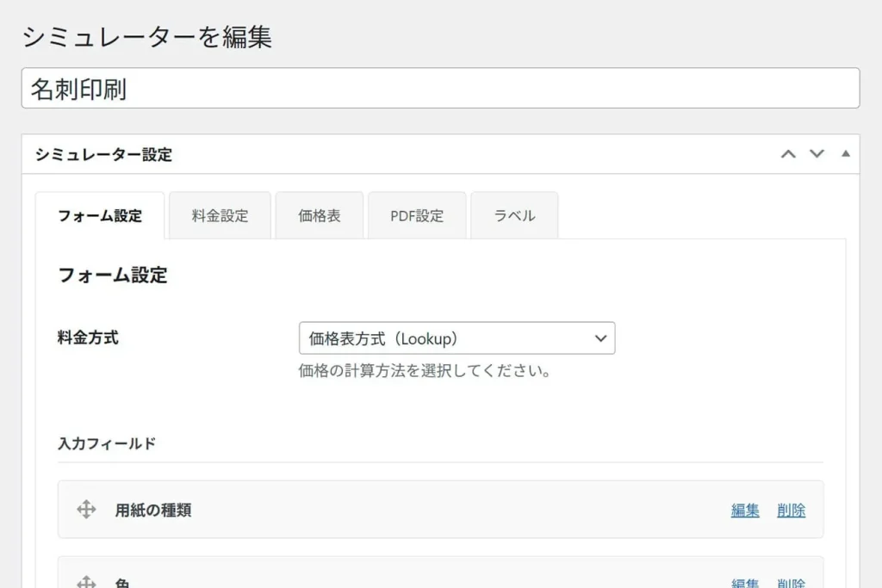This screenshot has height=588, width=882.
Task: Open the 価格表 tab
Action: [319, 215]
